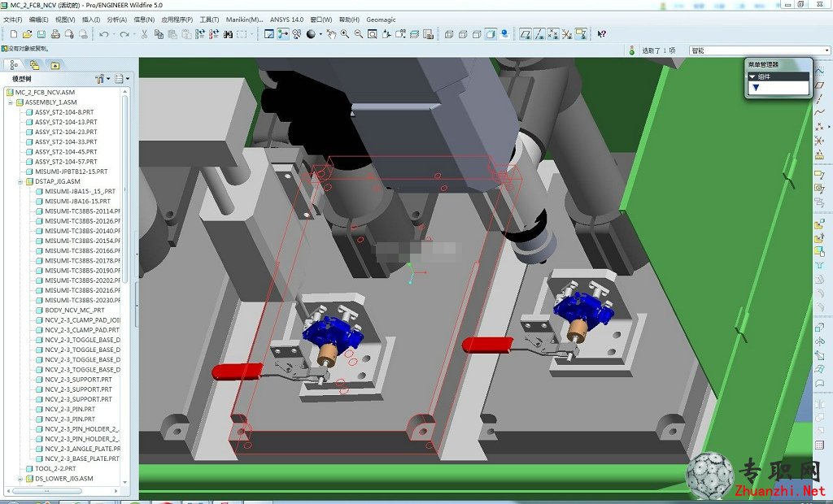This screenshot has width=833, height=504.
Task: Click the Zoom Out magnifier icon
Action: (359, 34)
